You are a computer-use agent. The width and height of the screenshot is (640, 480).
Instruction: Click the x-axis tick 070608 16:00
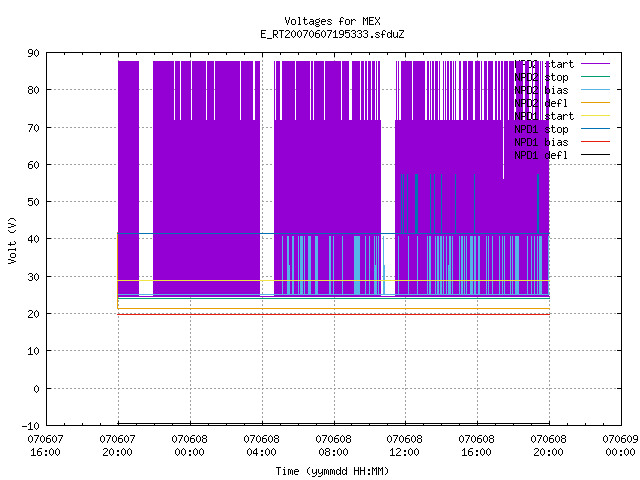(476, 446)
